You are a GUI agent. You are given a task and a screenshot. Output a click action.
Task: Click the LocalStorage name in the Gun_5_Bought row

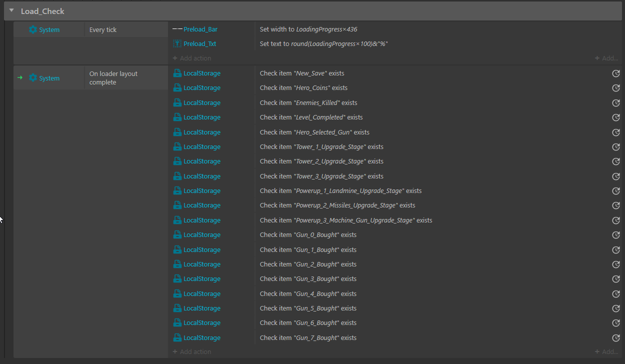tap(202, 308)
